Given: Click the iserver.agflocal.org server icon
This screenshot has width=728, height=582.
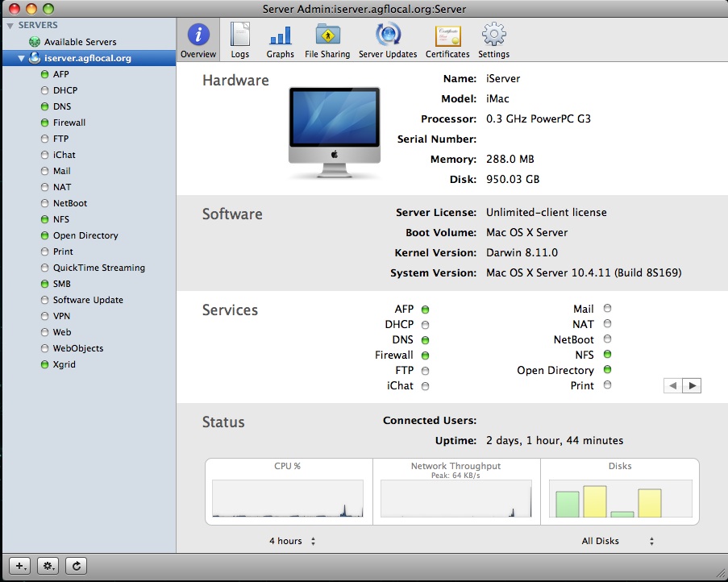Looking at the screenshot, I should (x=35, y=58).
